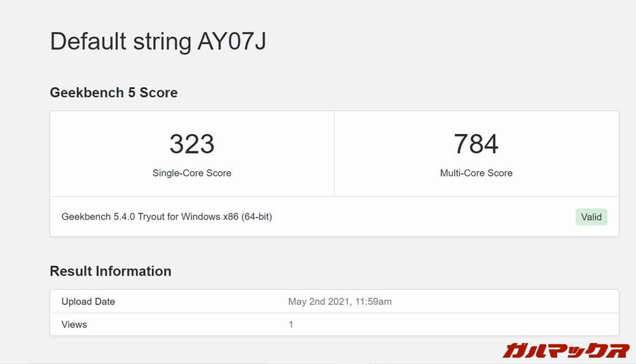Click the 323 single-core score number
Screen dimensions: 636x364
coord(191,144)
